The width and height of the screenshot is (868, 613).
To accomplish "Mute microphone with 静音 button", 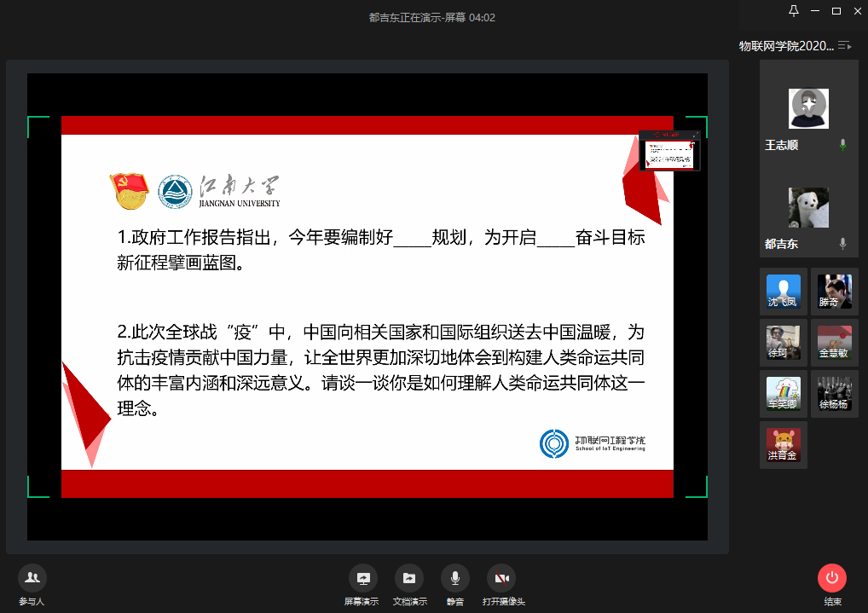I will click(x=454, y=578).
